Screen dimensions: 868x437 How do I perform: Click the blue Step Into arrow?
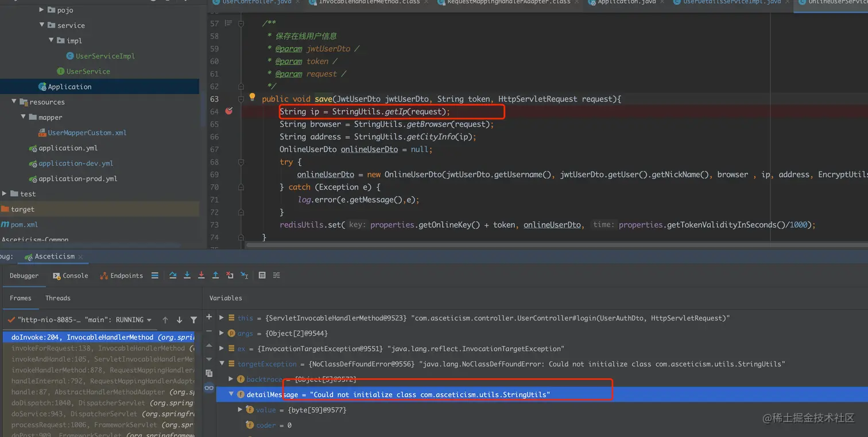tap(187, 275)
